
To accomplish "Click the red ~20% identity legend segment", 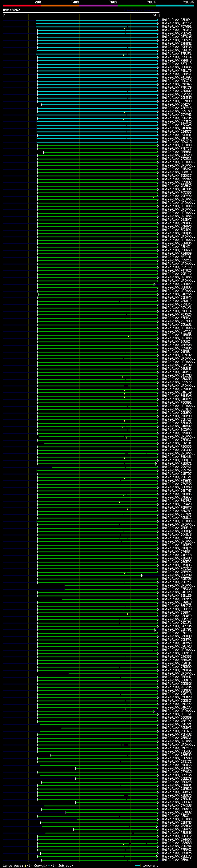I will pyautogui.click(x=22, y=6).
